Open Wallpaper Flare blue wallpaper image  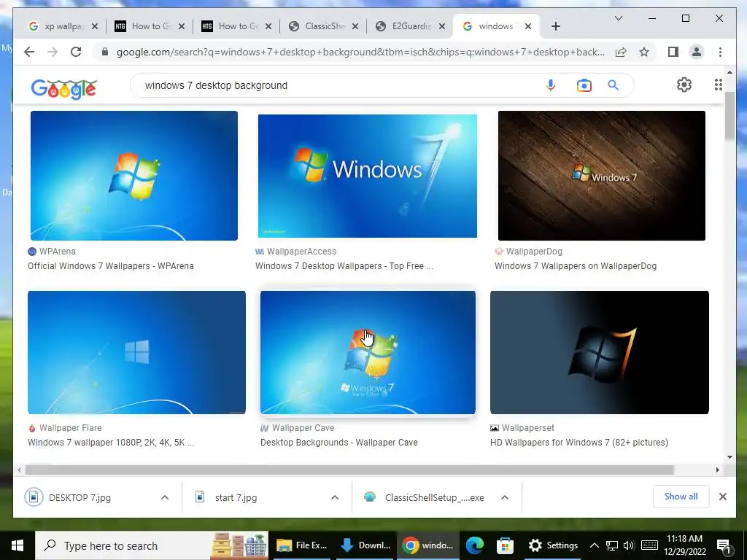coord(136,352)
